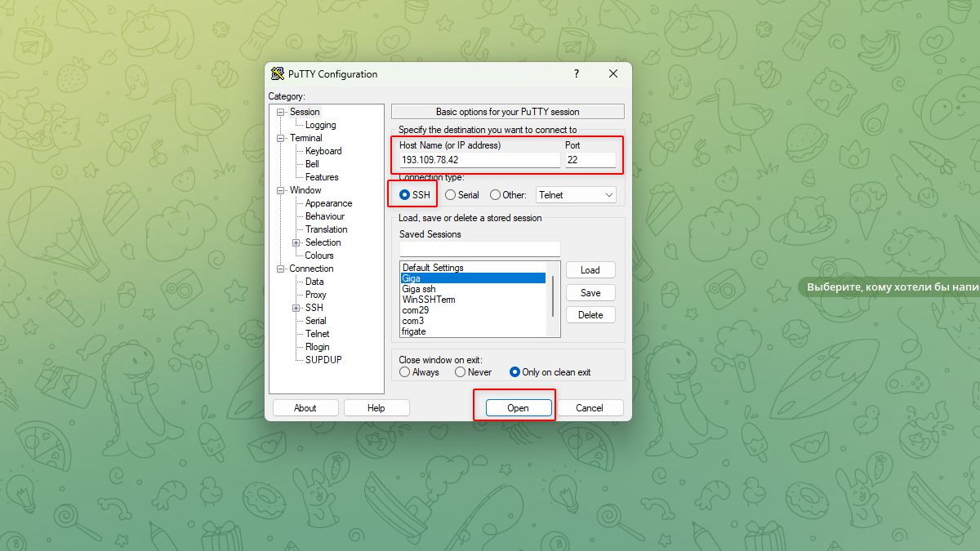Screen dimensions: 980x551
Task: Open the Window category
Action: (305, 190)
